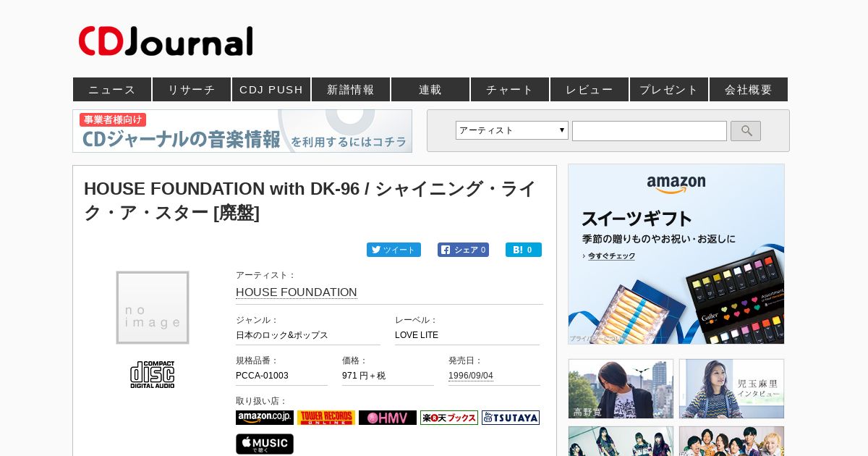
Task: Click the PCCA-01003 catalog number text
Action: 262,376
